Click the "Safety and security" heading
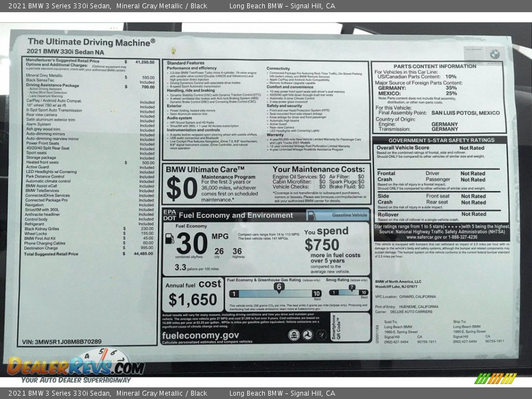 click(284, 106)
